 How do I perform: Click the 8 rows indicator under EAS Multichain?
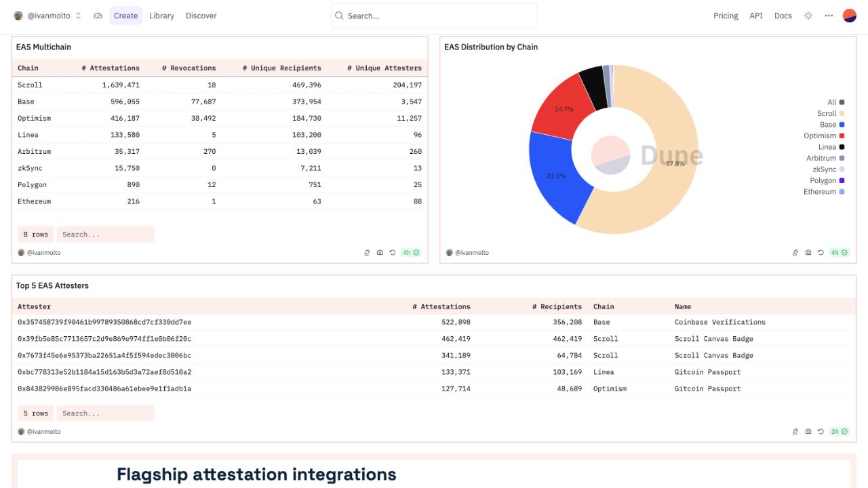[36, 235]
